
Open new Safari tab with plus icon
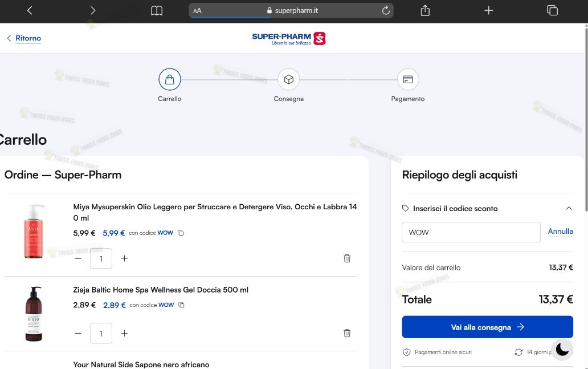(488, 10)
